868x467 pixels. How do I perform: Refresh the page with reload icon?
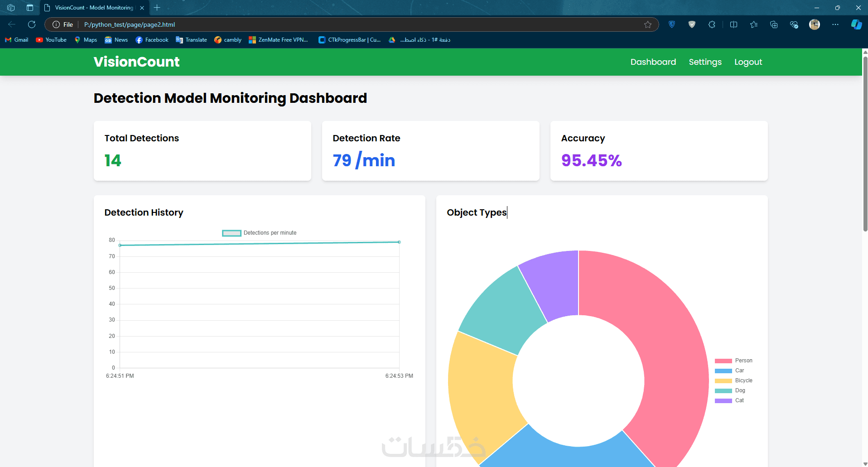pyautogui.click(x=32, y=24)
